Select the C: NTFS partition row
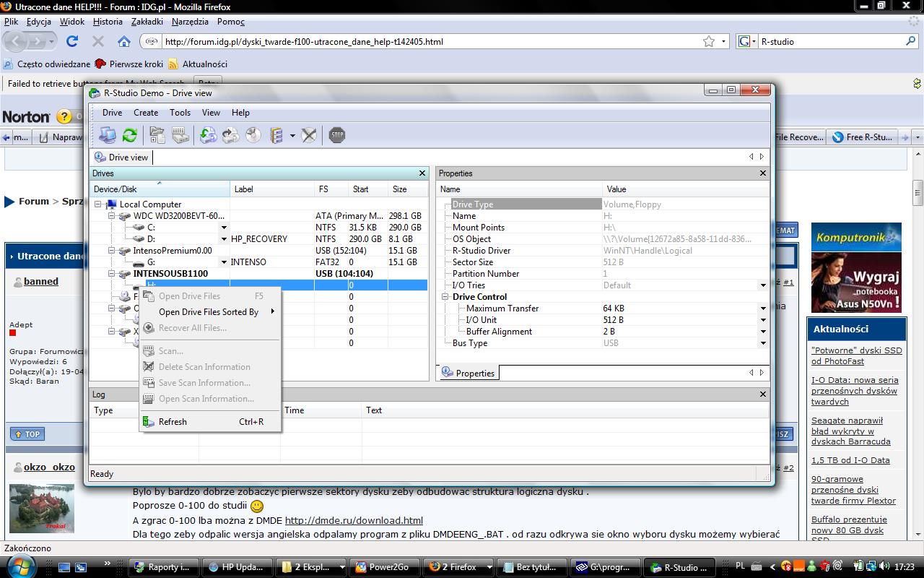924x578 pixels. coord(259,228)
